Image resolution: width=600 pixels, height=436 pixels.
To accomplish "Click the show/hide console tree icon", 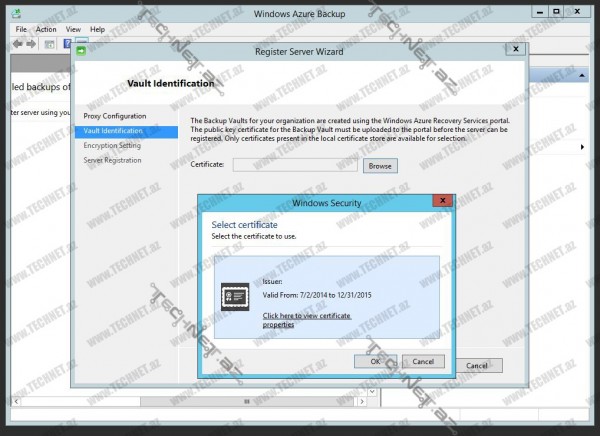I will click(x=50, y=44).
